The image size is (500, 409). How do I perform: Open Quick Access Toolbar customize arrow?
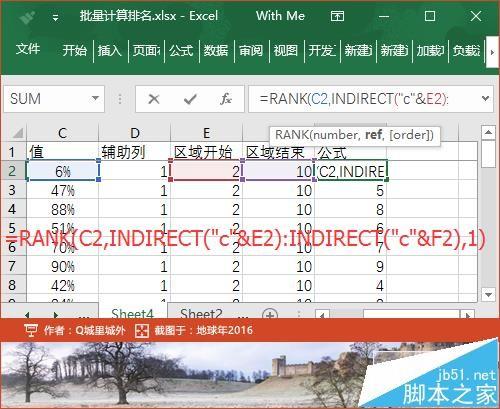[x=55, y=17]
